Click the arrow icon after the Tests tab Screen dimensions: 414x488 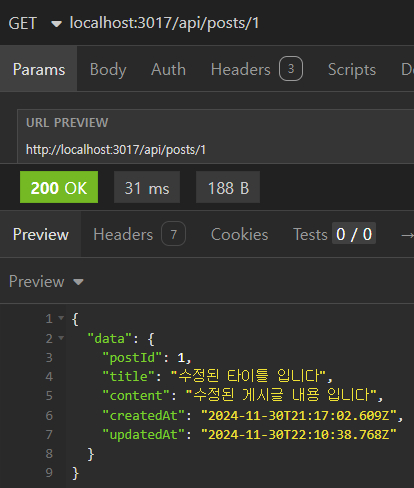[407, 235]
